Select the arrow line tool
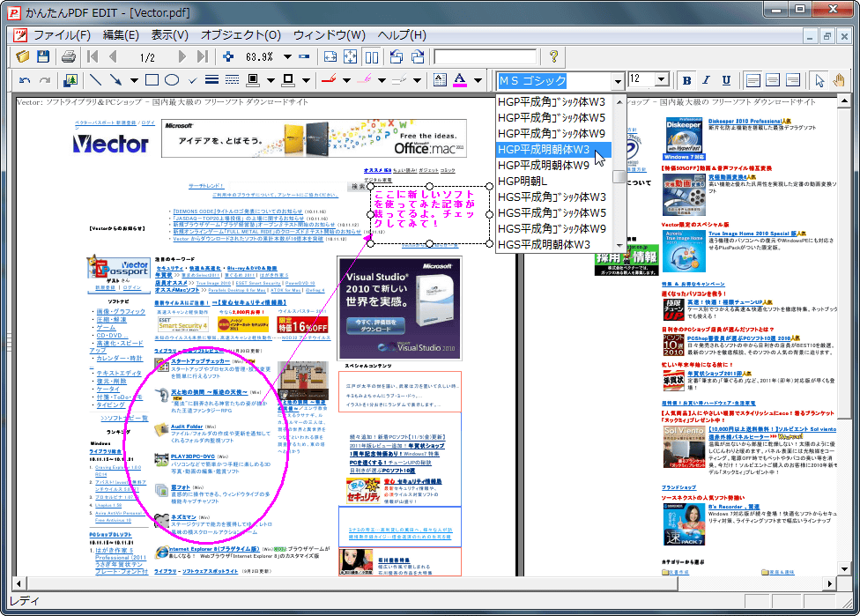860x616 pixels. (115, 80)
